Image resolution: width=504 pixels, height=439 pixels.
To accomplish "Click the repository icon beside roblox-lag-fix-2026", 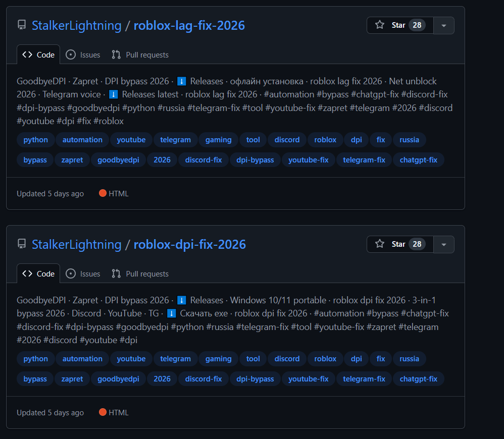I will click(22, 25).
